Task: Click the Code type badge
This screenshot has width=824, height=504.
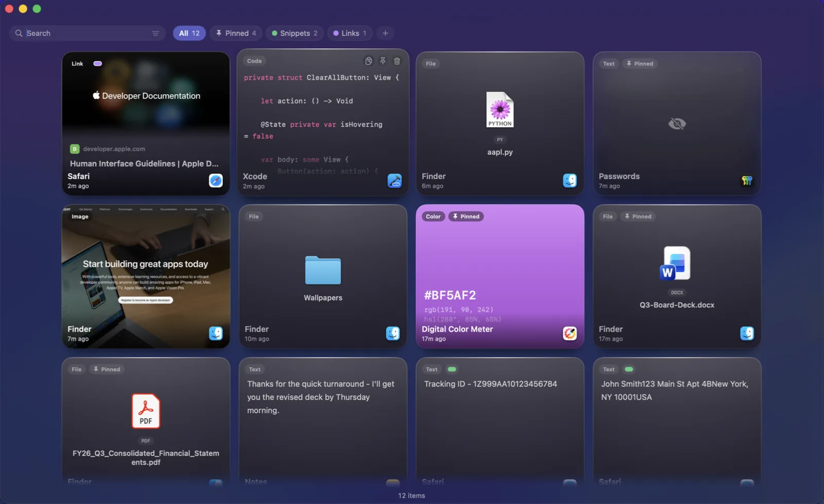Action: 254,61
